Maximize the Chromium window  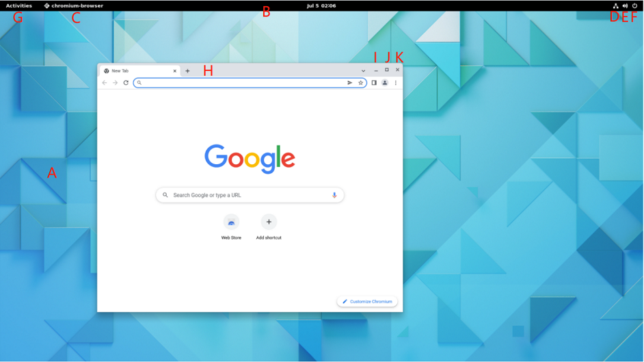pos(386,70)
